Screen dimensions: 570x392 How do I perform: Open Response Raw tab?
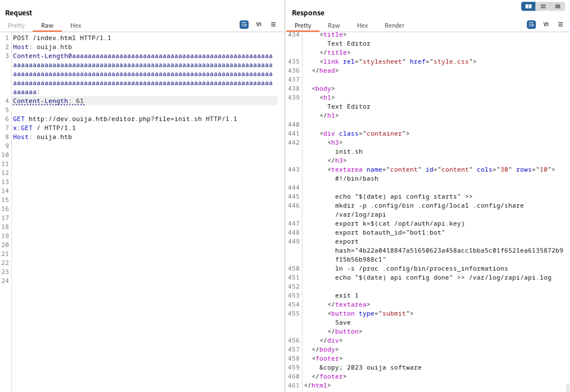click(x=334, y=26)
